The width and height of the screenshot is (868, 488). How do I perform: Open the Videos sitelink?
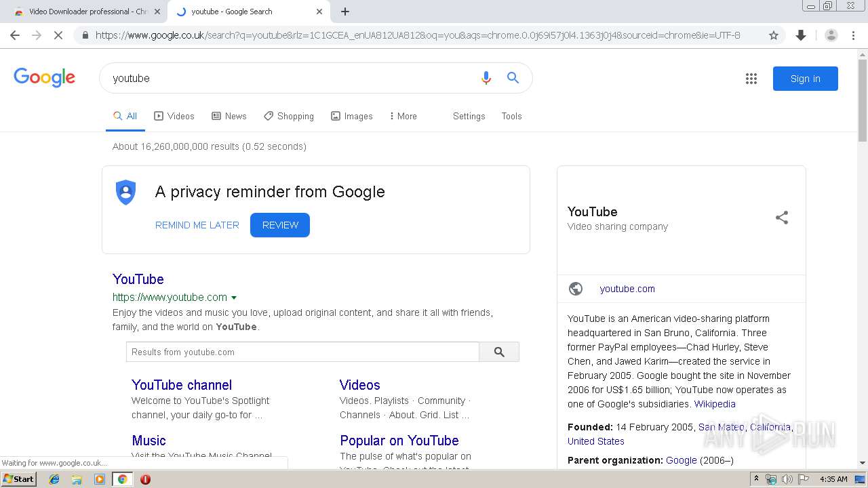click(360, 385)
